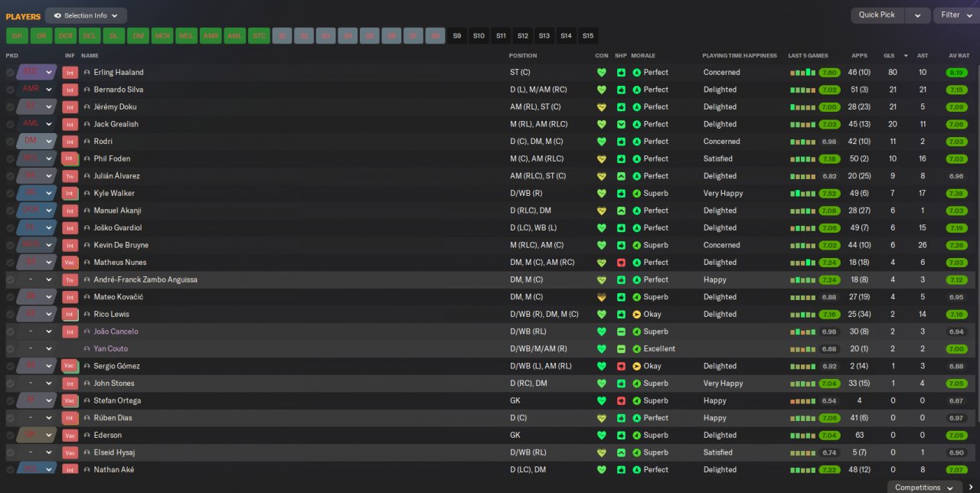Click the Quick Pick button
This screenshot has height=493, width=980.
point(877,15)
